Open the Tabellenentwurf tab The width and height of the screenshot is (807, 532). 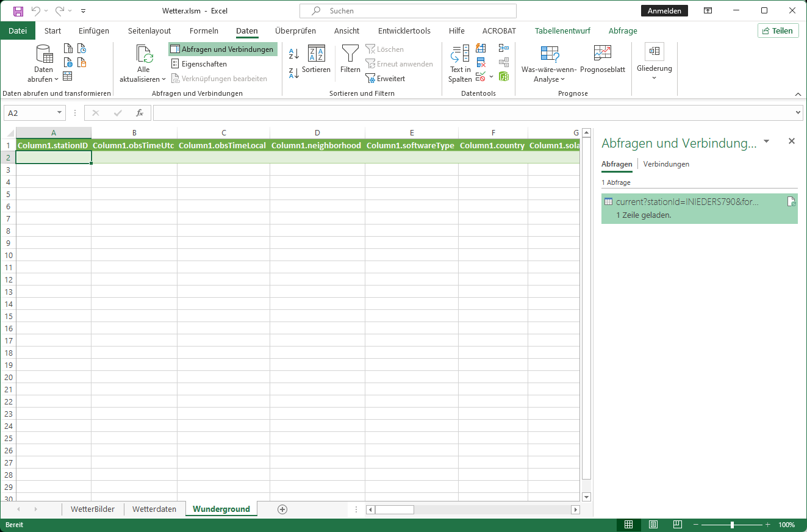tap(562, 31)
